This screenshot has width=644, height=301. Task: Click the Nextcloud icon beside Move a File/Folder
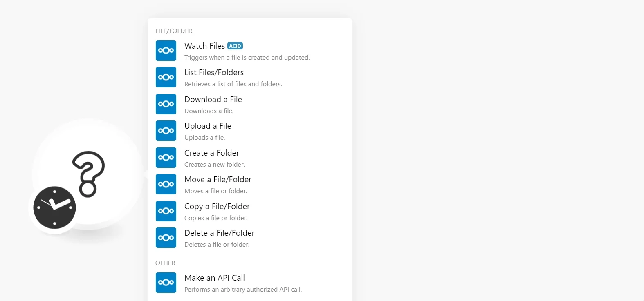[166, 184]
